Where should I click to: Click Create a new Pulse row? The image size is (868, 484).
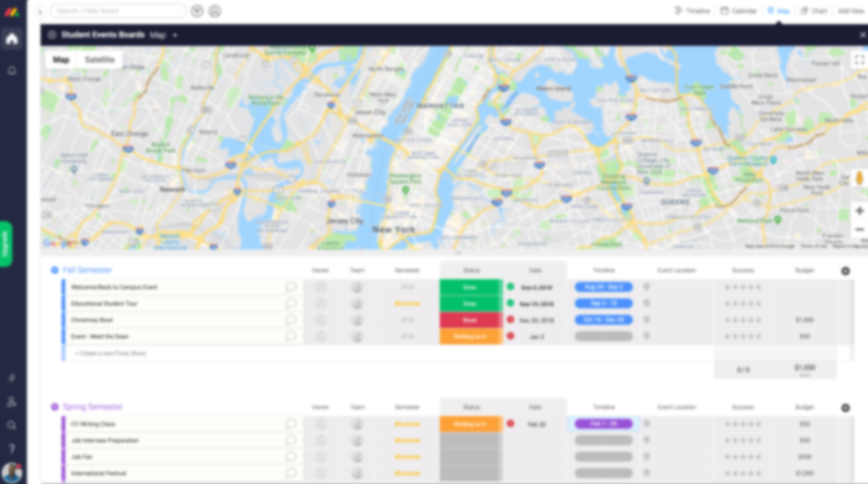(x=110, y=353)
